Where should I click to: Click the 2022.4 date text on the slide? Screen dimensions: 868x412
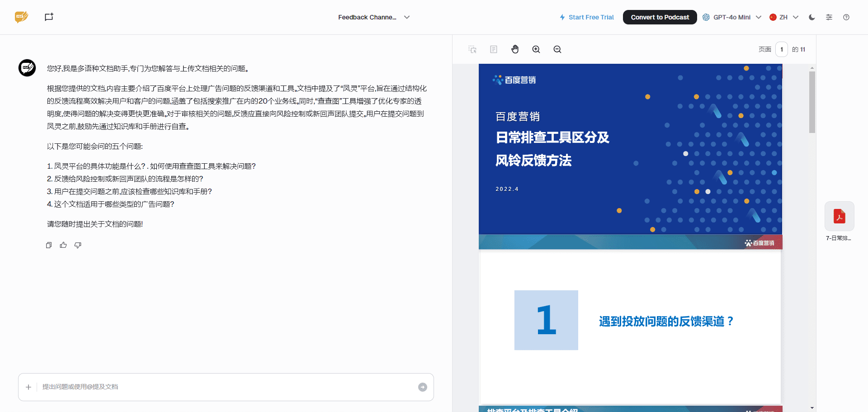(507, 189)
